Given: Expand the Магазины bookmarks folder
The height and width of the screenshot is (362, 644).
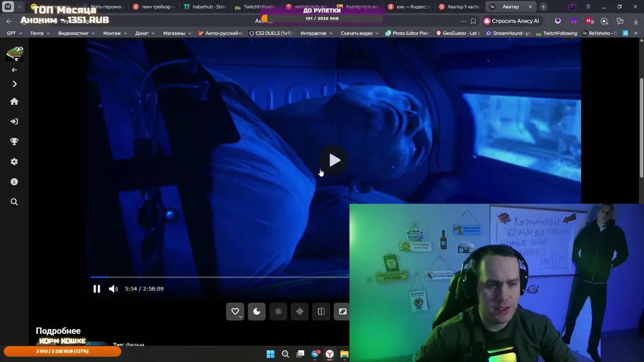Looking at the screenshot, I should tap(177, 33).
